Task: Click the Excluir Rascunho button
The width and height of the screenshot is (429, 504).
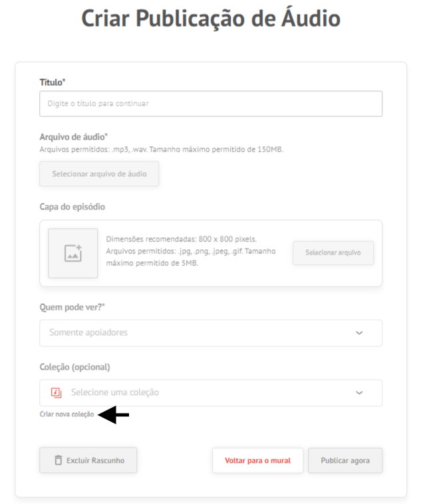Action: click(x=88, y=460)
